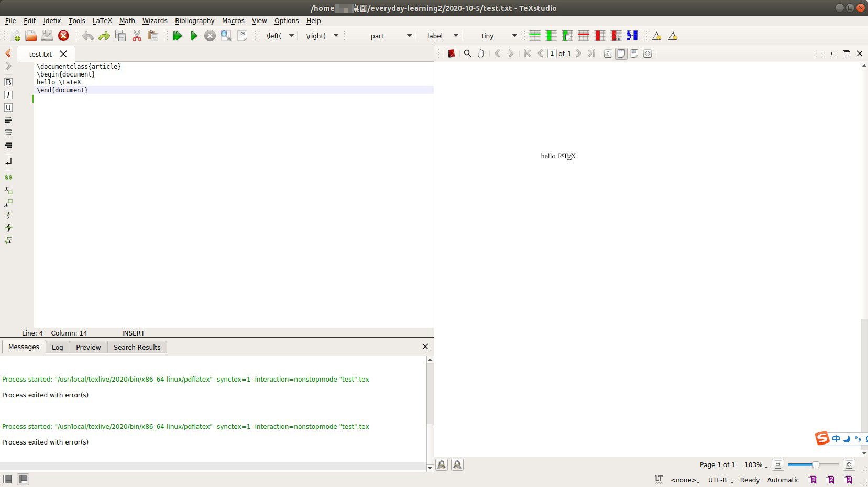Open the log view icon
Viewport: 868px width, 487px height.
coord(243,36)
